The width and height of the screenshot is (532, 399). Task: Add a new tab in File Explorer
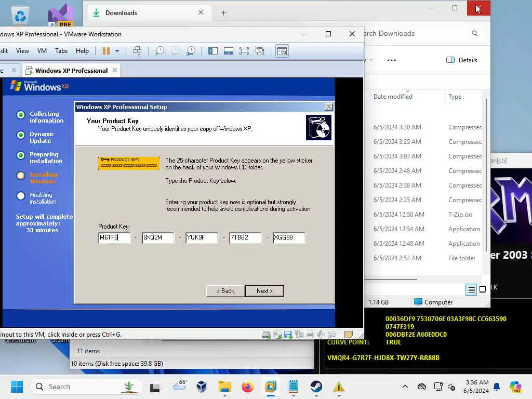[223, 13]
